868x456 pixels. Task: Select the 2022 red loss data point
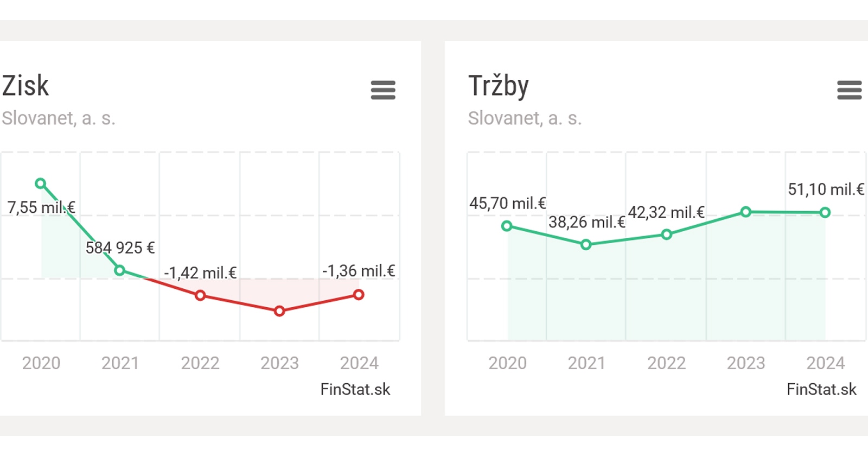click(x=200, y=295)
